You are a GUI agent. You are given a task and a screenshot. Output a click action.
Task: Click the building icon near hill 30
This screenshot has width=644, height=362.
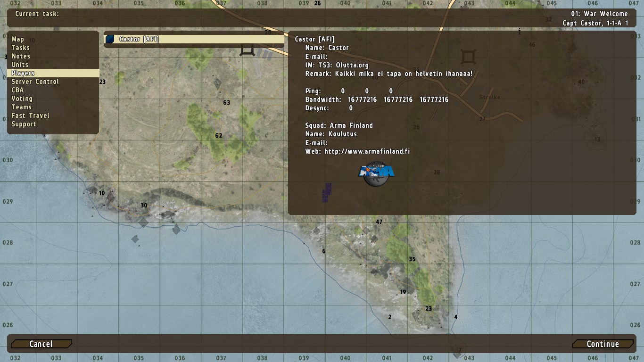(143, 222)
